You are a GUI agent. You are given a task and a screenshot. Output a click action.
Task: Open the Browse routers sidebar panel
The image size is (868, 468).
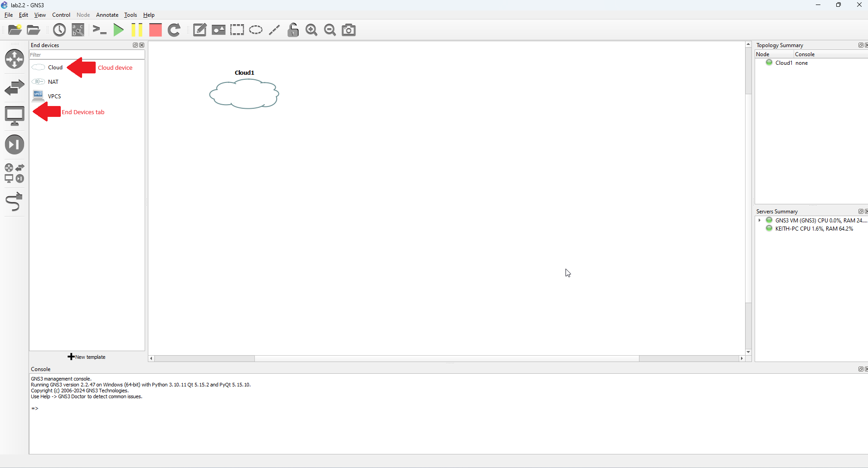click(x=15, y=59)
